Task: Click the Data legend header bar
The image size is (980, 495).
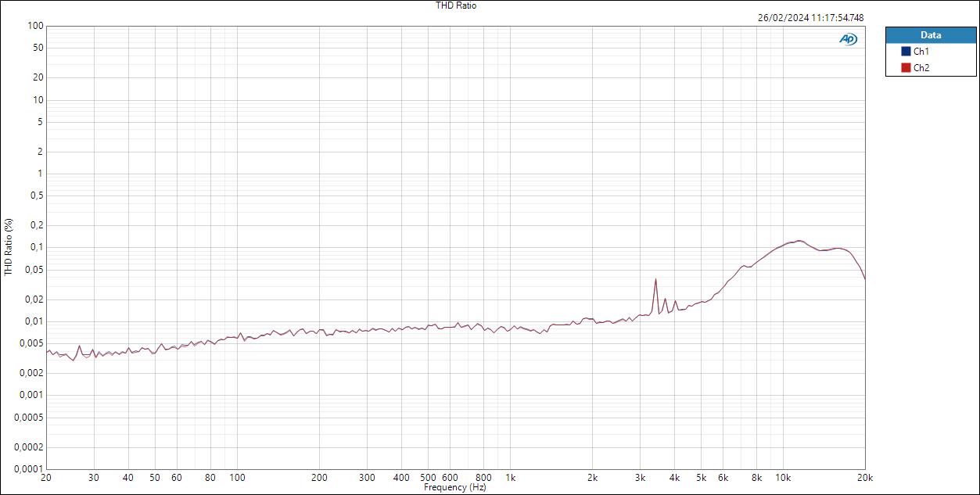Action: (931, 34)
